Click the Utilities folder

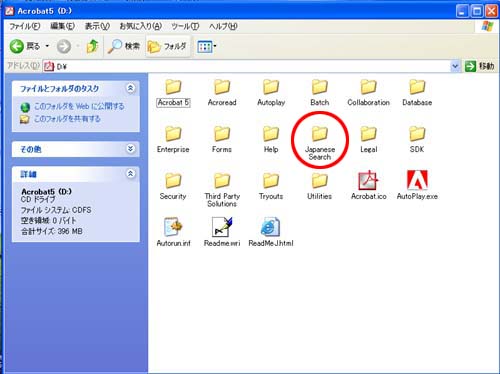click(320, 187)
